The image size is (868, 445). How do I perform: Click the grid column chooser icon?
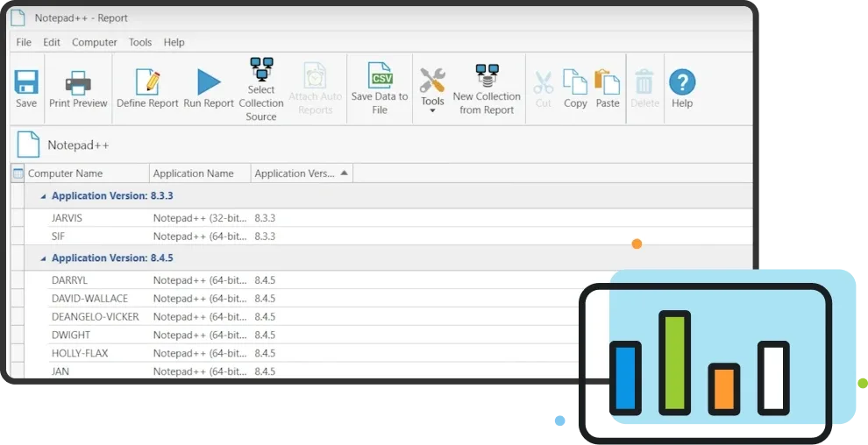[18, 173]
